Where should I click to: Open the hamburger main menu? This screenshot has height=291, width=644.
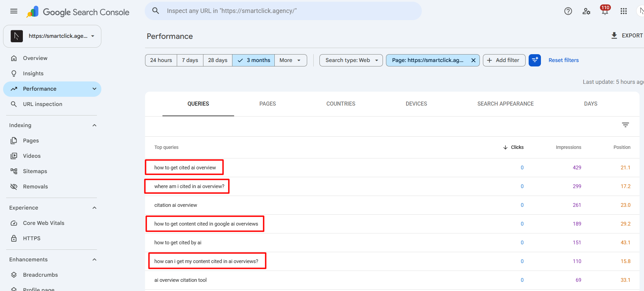point(14,11)
